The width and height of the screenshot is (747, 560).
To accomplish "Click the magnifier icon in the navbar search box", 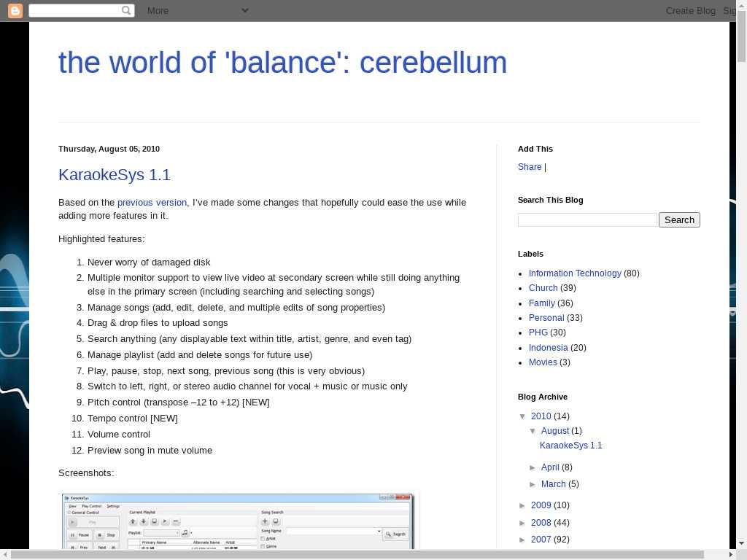I will (x=126, y=10).
